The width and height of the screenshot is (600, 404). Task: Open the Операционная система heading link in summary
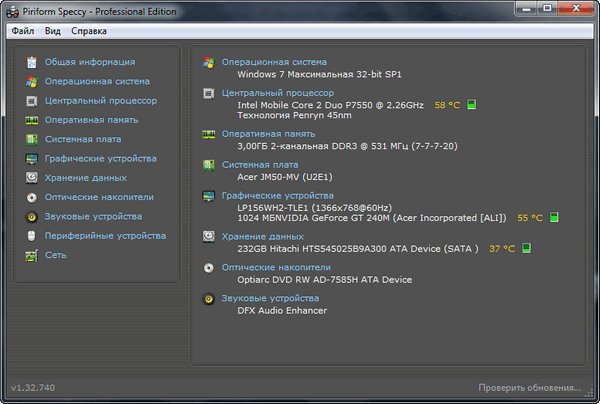coord(274,62)
